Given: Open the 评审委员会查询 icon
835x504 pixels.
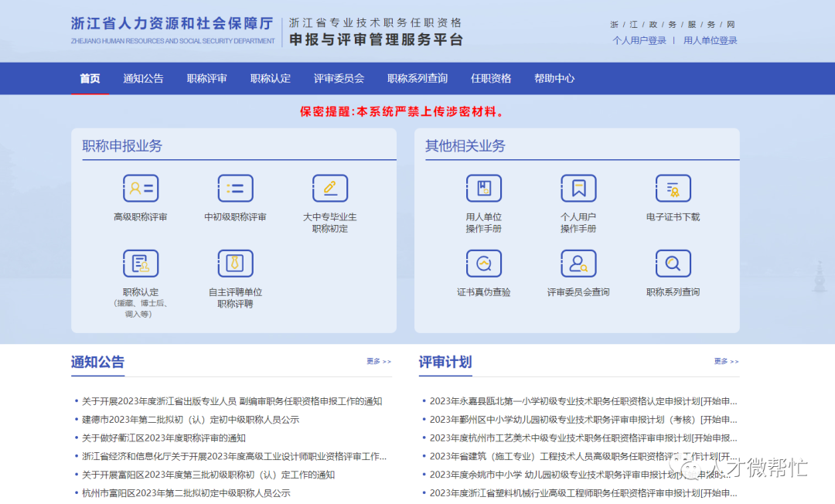Looking at the screenshot, I should pyautogui.click(x=579, y=263).
